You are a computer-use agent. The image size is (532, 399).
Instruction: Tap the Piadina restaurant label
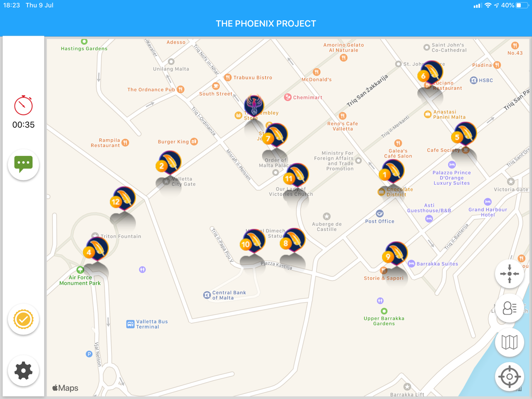pos(482,65)
